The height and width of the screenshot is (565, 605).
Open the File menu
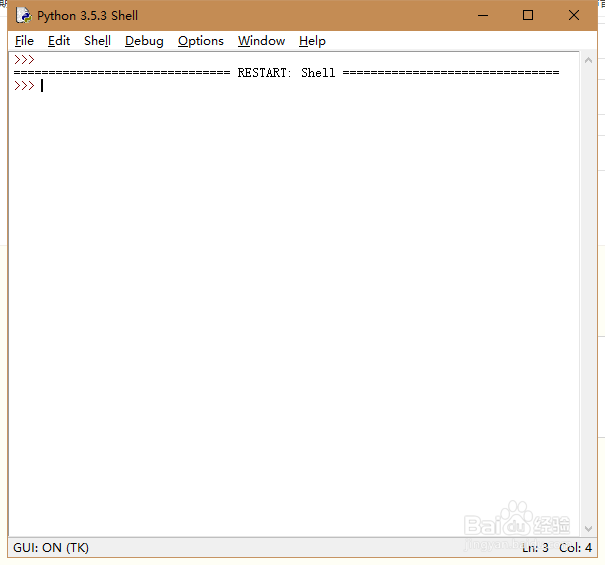[24, 41]
